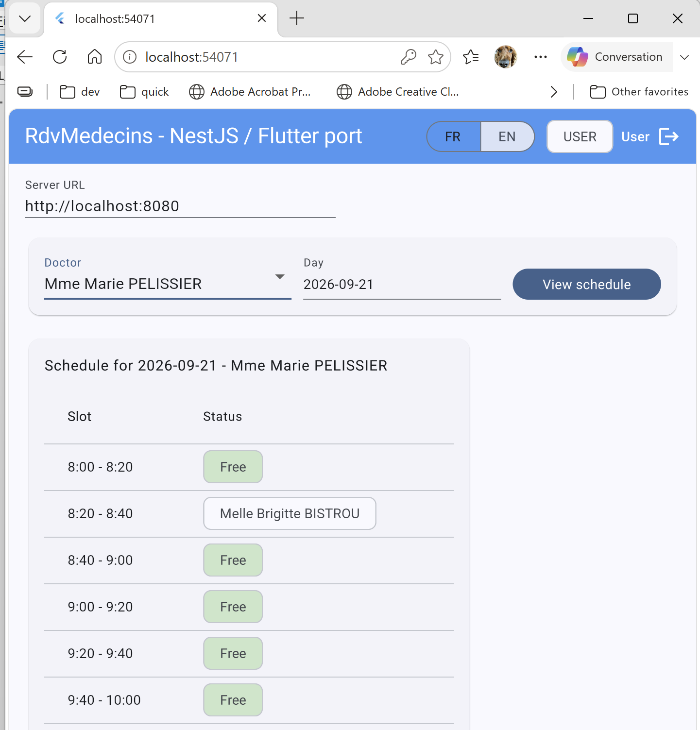Screen dimensions: 700x730
Task: Select the Free slot at 9:00 - 9:20
Action: click(233, 607)
